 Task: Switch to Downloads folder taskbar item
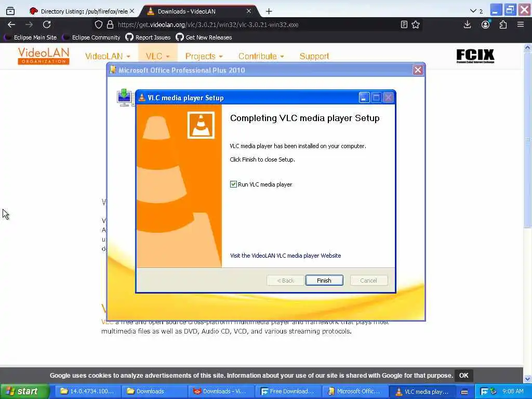pyautogui.click(x=154, y=392)
